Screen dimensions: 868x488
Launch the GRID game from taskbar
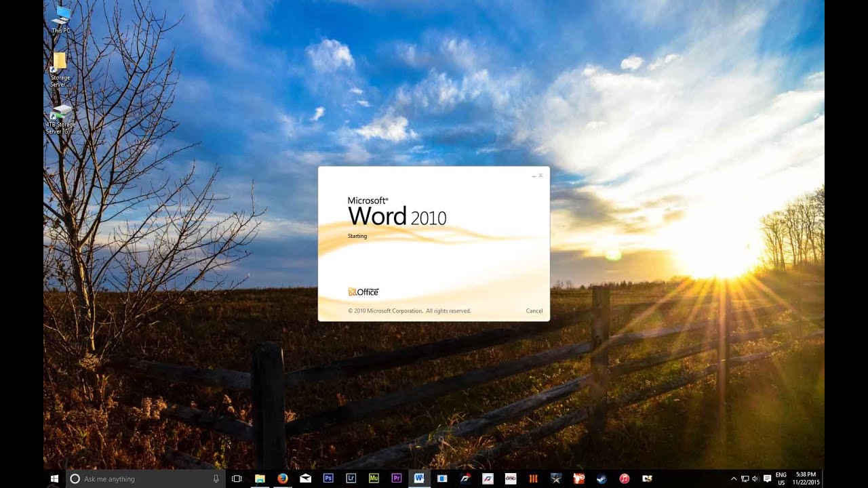(x=511, y=479)
